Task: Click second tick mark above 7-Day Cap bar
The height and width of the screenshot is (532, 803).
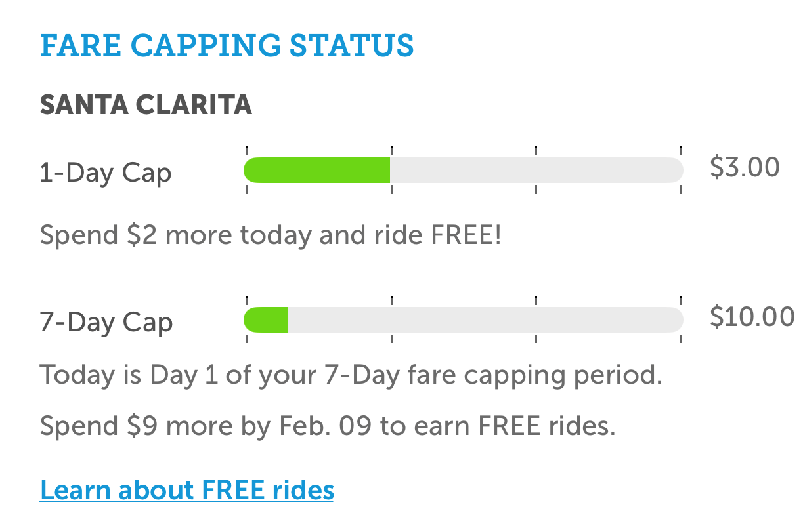Action: click(391, 300)
